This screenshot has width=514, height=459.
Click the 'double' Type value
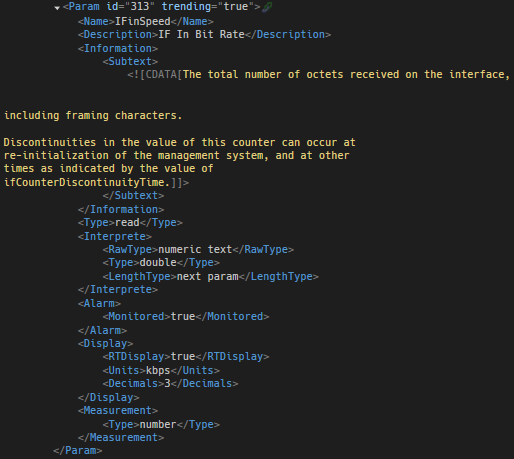click(158, 263)
